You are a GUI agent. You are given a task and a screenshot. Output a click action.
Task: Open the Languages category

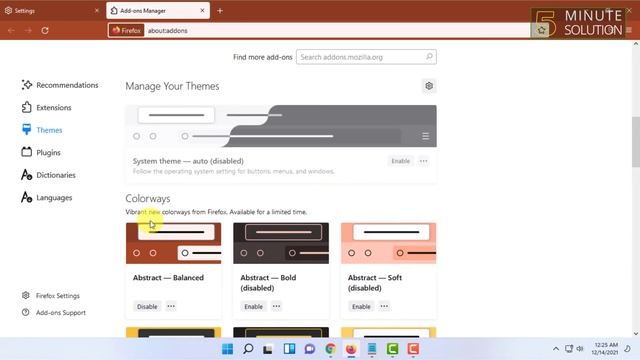(x=47, y=198)
